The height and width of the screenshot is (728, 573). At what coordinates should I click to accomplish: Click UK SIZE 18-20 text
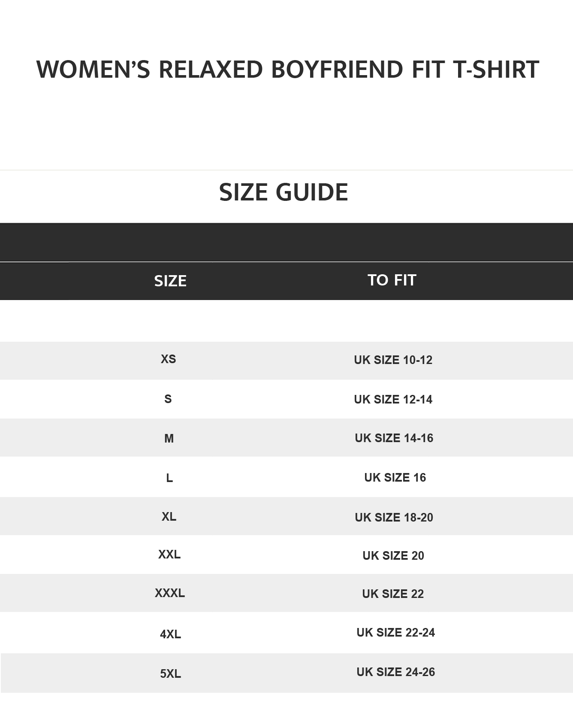(x=394, y=518)
